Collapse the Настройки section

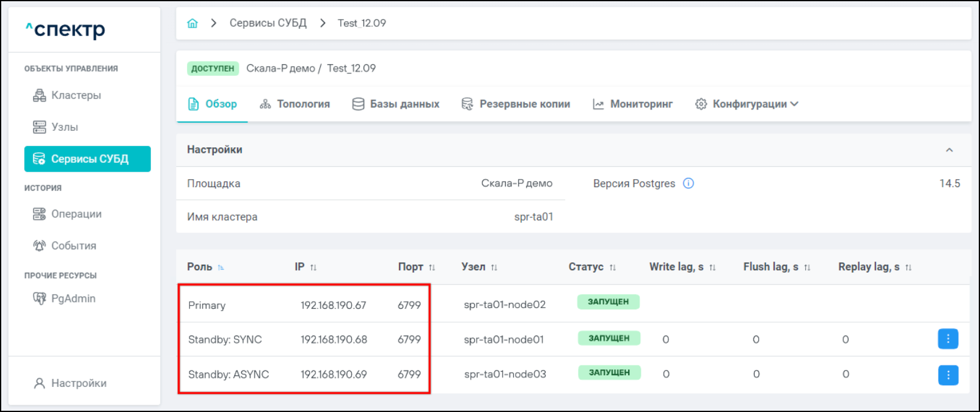coord(949,150)
